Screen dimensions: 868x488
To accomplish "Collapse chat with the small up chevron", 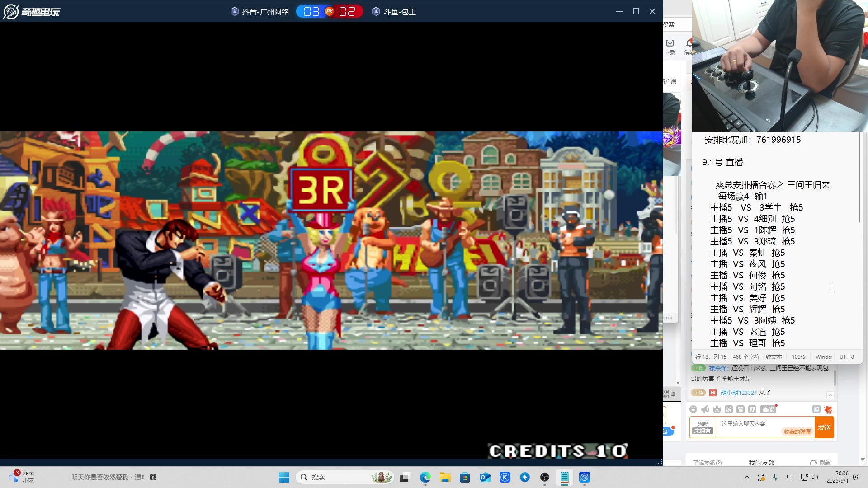I will [830, 395].
